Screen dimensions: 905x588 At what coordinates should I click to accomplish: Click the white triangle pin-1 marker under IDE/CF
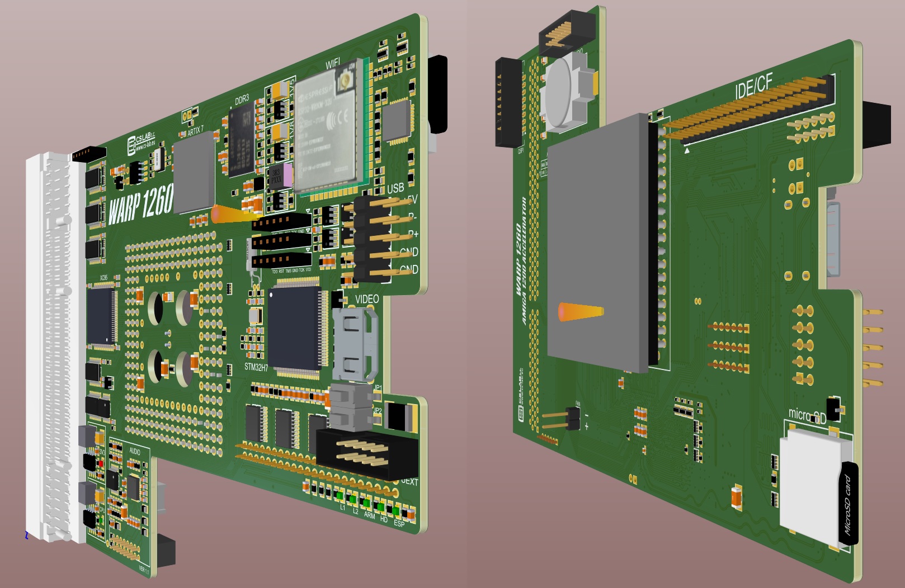point(687,150)
